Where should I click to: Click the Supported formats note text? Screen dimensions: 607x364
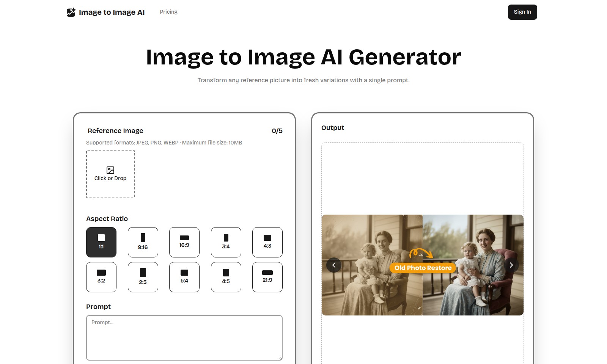164,143
